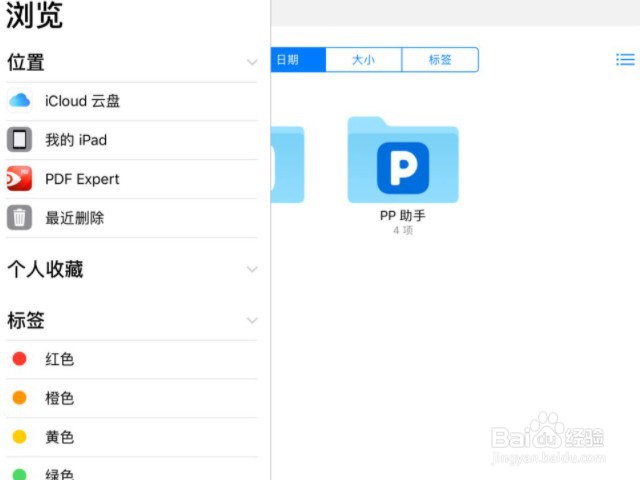Switch to list view icon

(x=625, y=60)
